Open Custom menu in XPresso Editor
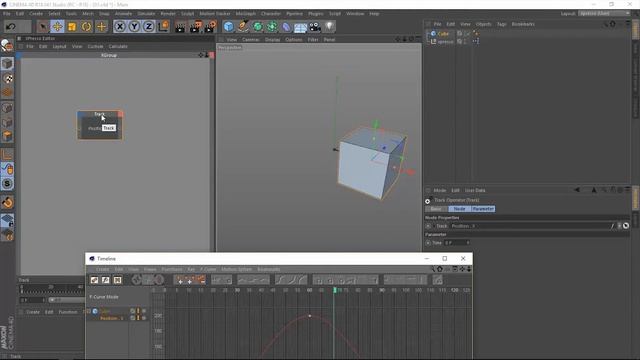Screen dimensions: 640x360 [x=96, y=47]
